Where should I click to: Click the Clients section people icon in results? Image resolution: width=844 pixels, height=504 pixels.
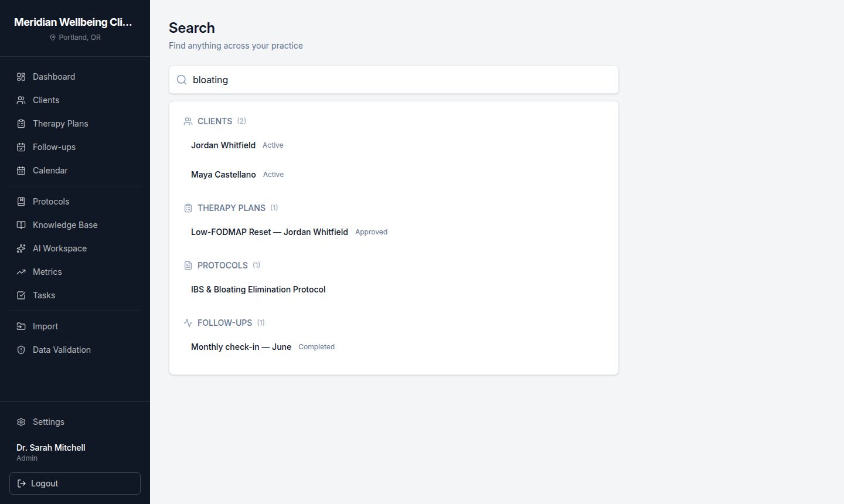point(188,121)
